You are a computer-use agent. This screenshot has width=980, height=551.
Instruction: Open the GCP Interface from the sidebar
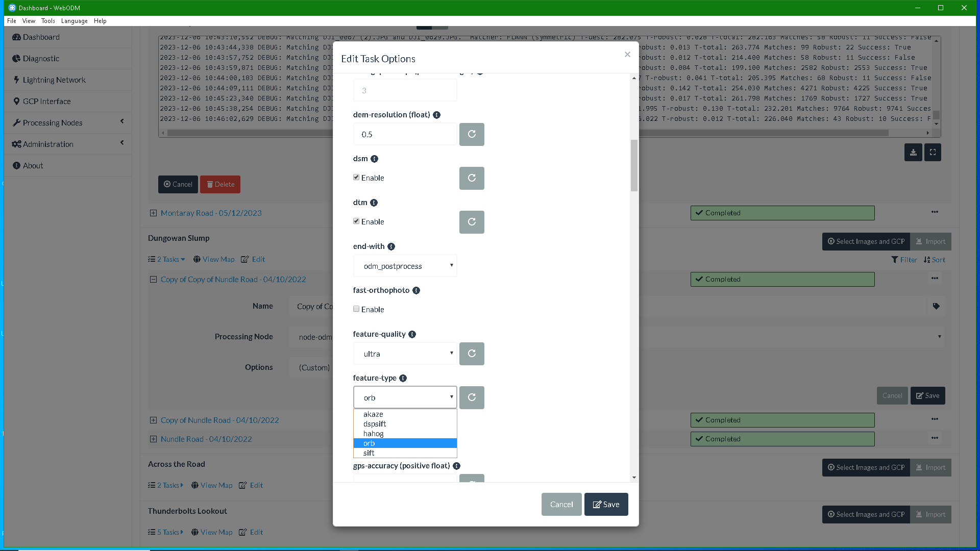point(46,101)
